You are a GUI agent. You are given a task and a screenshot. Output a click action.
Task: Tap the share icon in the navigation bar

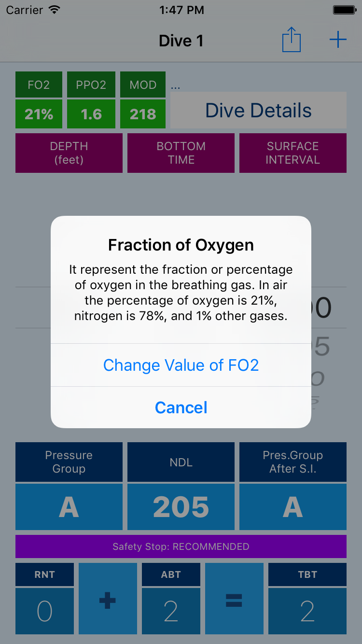[292, 40]
